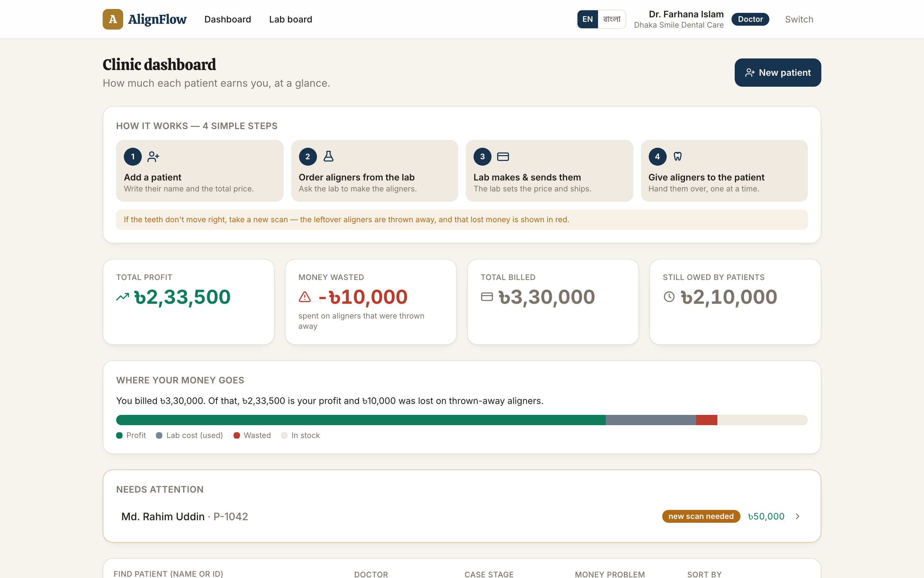Click the ৳3,30,000 total billed value
The width and height of the screenshot is (924, 578).
[x=547, y=297]
